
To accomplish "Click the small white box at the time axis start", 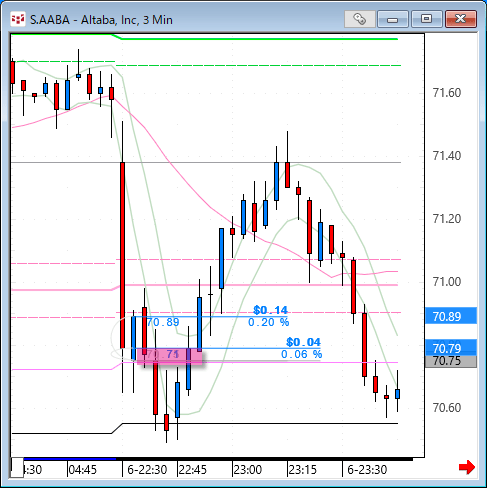I will point(17,467).
